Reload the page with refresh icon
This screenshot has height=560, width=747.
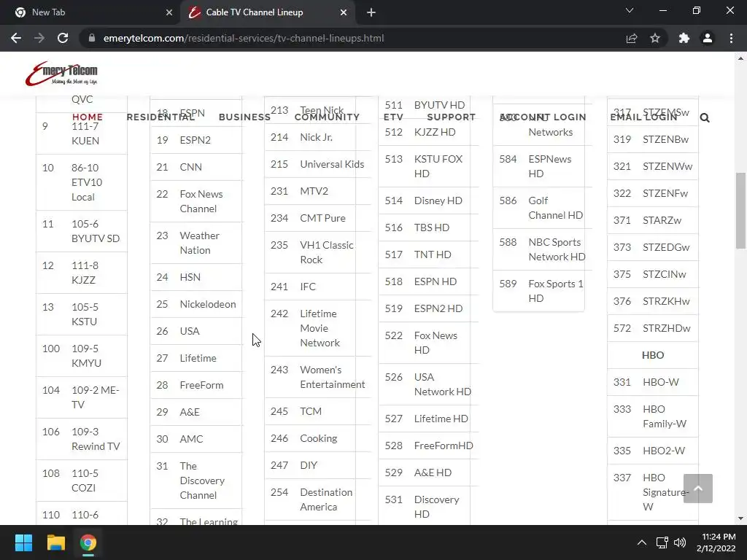tap(63, 38)
